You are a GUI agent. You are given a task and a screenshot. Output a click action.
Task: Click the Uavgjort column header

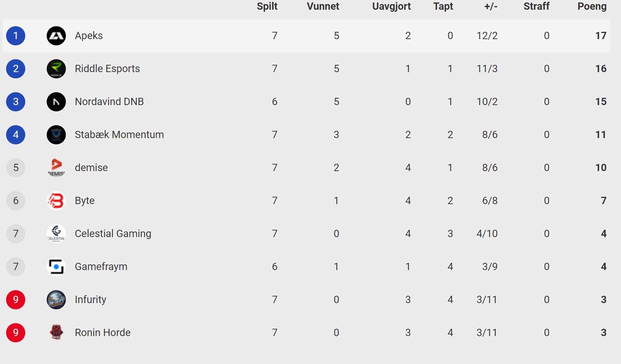[x=391, y=7]
